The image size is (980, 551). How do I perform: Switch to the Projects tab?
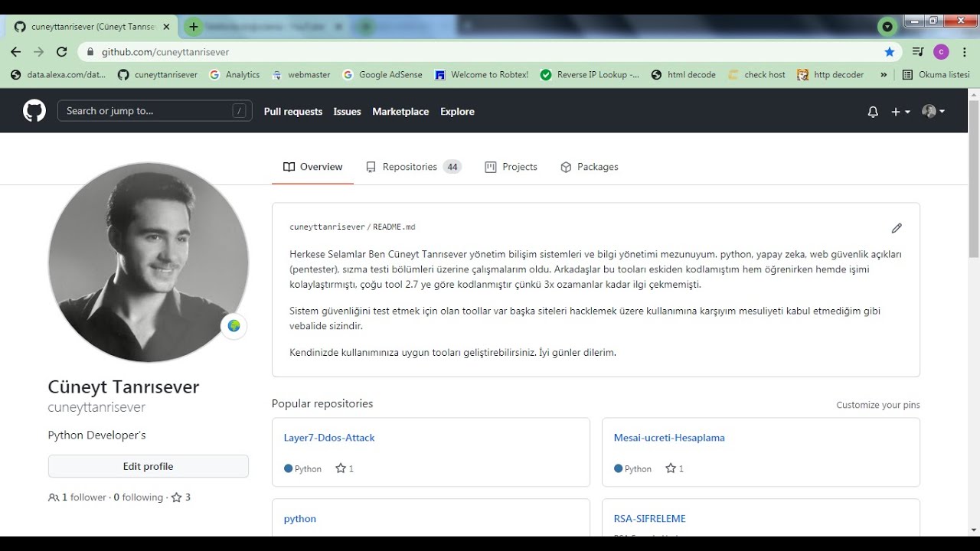pyautogui.click(x=511, y=167)
